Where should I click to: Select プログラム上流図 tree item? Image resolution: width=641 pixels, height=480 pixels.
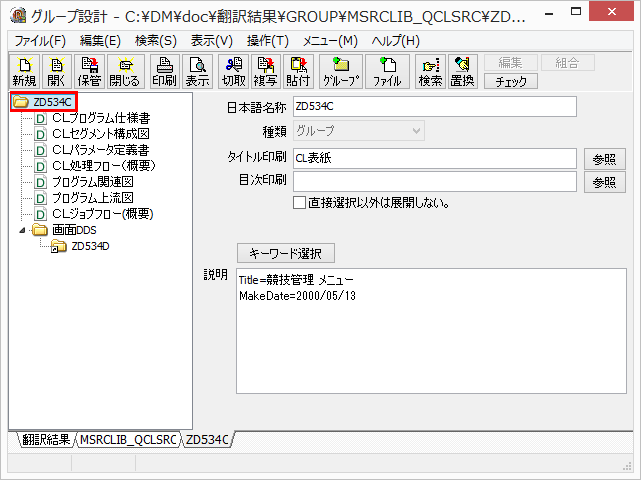(84, 198)
